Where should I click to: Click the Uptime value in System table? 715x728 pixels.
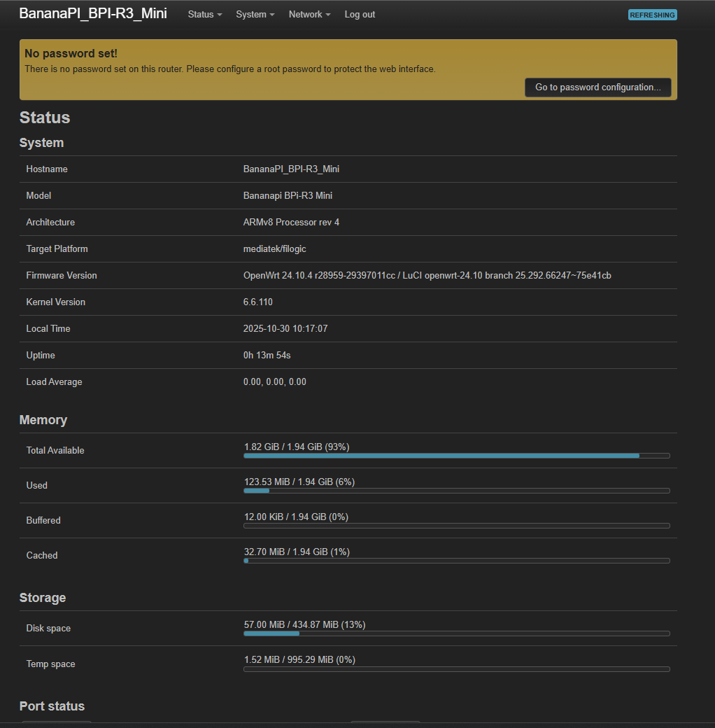tap(267, 356)
